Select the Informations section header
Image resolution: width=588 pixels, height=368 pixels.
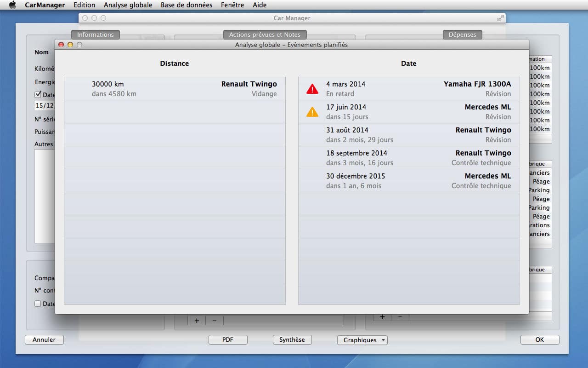click(x=96, y=34)
